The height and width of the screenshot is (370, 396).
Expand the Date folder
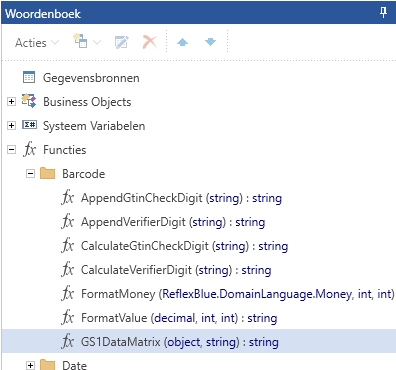click(30, 365)
